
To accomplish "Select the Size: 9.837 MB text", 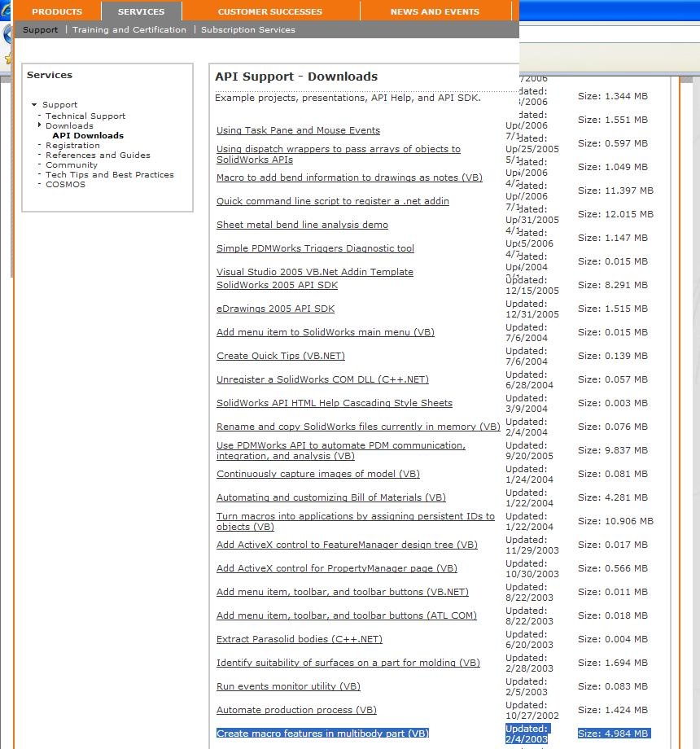I will point(613,450).
